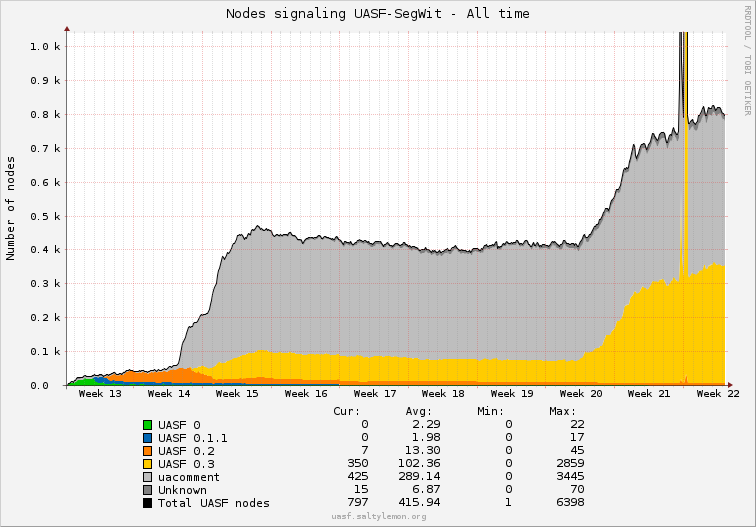Screen dimensions: 756x527
Task: Click the red arrow atop the y-axis
Action: [x=67, y=29]
